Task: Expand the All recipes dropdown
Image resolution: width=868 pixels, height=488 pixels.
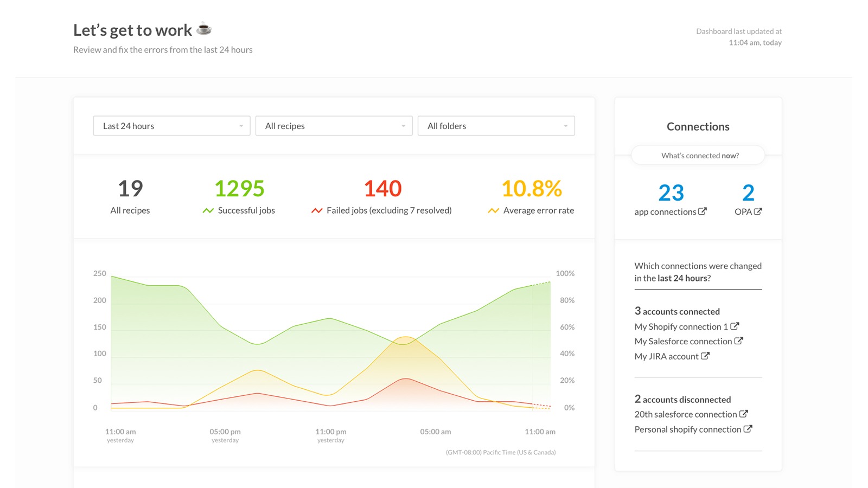Action: pos(334,126)
